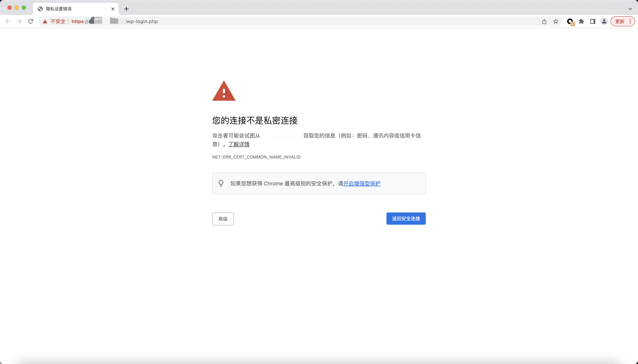
Task: Open the tab search chevron
Action: click(x=630, y=9)
